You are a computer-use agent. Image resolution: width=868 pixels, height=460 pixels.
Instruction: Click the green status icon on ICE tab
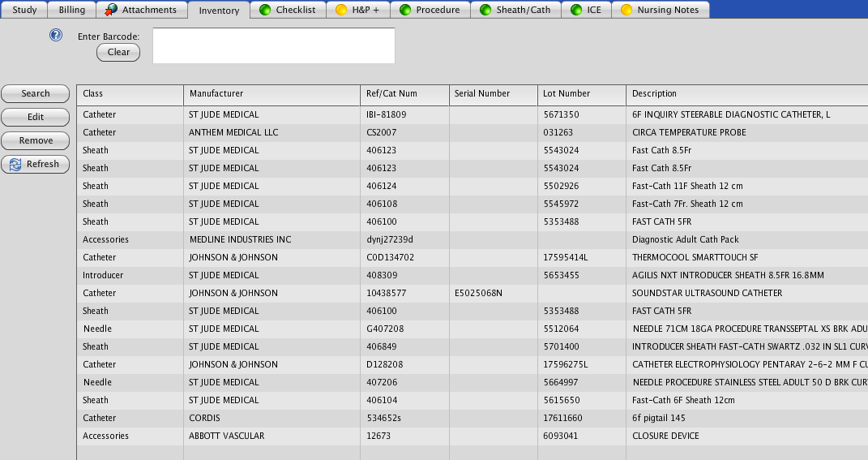coord(576,10)
